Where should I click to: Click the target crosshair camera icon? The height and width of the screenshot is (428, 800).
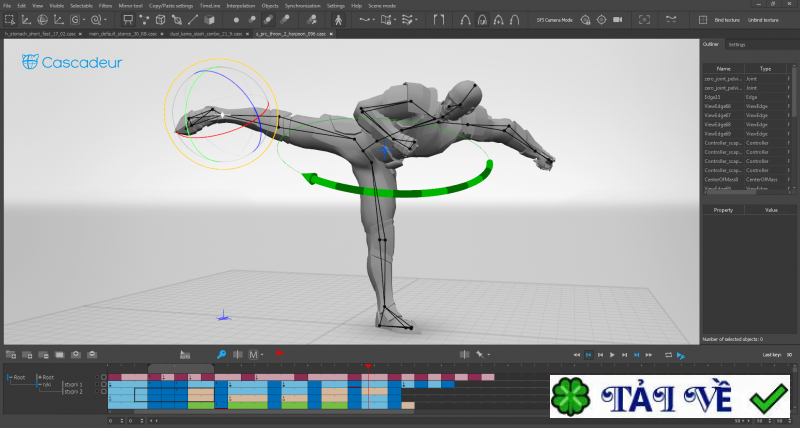coord(601,19)
